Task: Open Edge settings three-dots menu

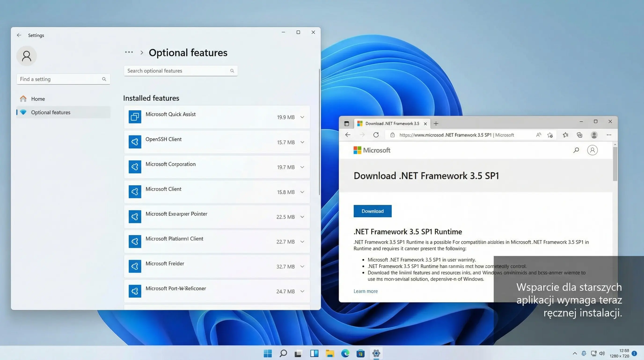Action: coord(609,135)
